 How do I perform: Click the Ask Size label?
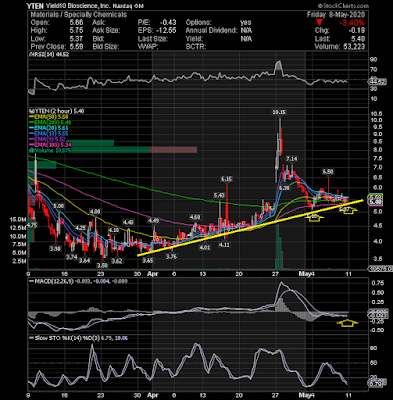pos(105,31)
